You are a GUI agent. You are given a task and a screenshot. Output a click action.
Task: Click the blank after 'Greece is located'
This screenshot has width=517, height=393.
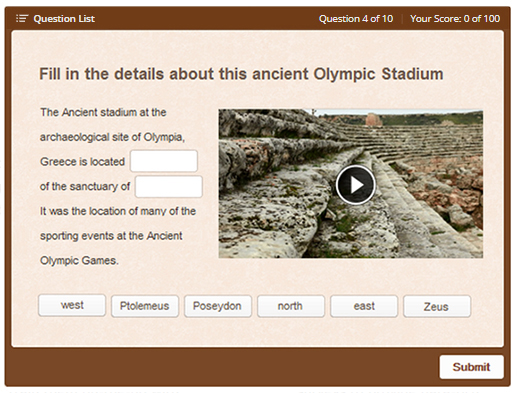click(x=164, y=161)
